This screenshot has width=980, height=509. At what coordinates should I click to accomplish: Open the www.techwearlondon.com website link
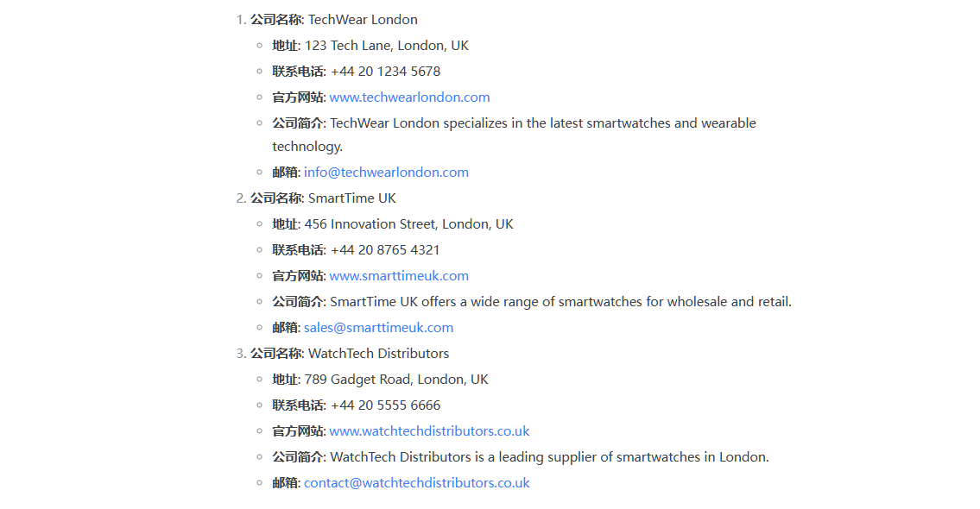tap(409, 97)
